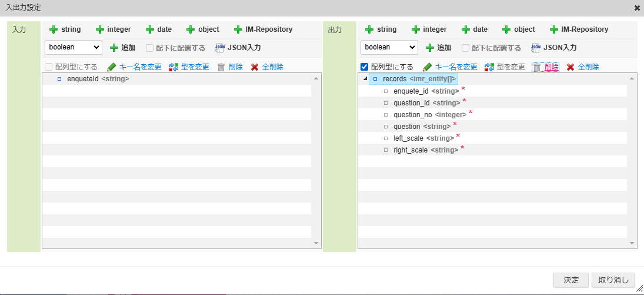Select records imr_entity[] node

(x=413, y=79)
